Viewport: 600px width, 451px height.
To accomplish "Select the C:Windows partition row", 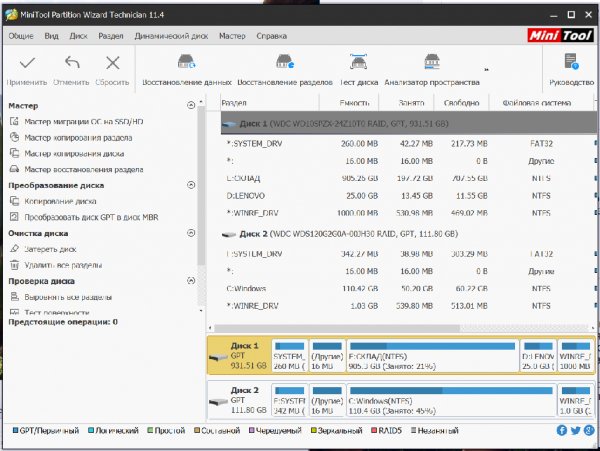I will tap(409, 289).
